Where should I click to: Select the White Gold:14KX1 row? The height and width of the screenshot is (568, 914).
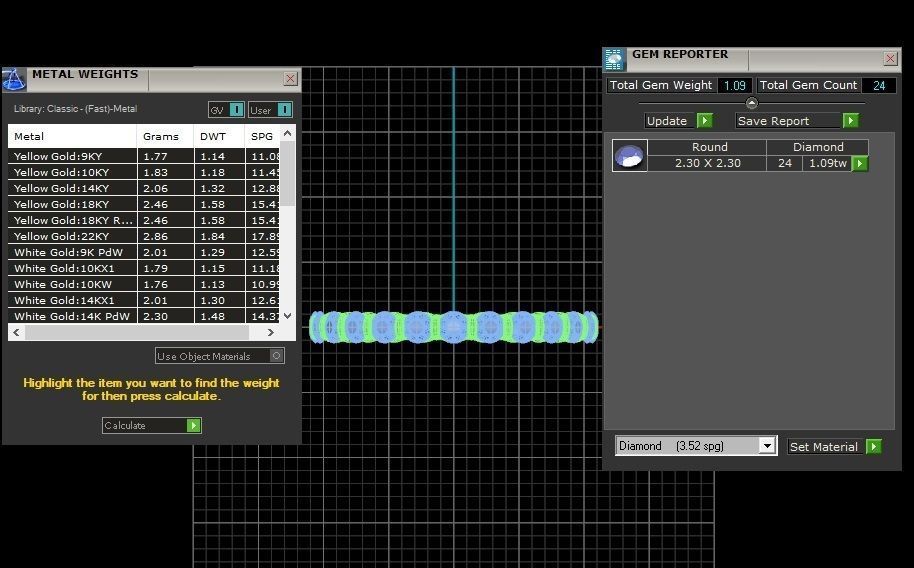pyautogui.click(x=144, y=300)
